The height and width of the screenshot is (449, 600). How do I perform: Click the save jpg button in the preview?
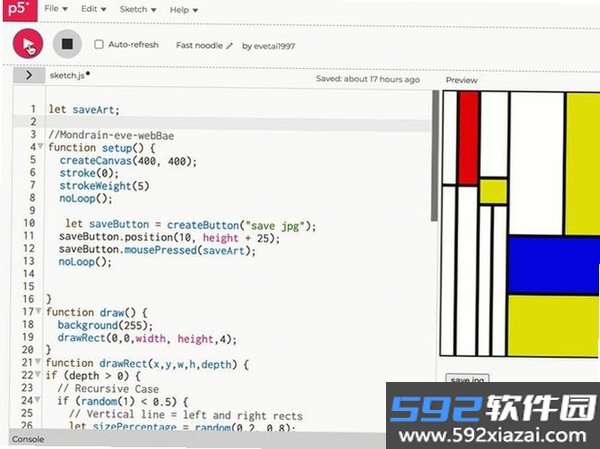467,379
